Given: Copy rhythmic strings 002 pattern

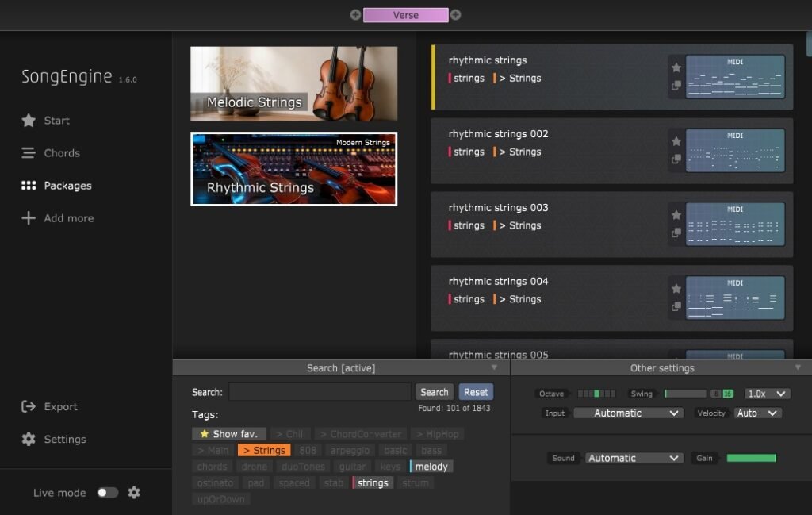Looking at the screenshot, I should [x=676, y=159].
